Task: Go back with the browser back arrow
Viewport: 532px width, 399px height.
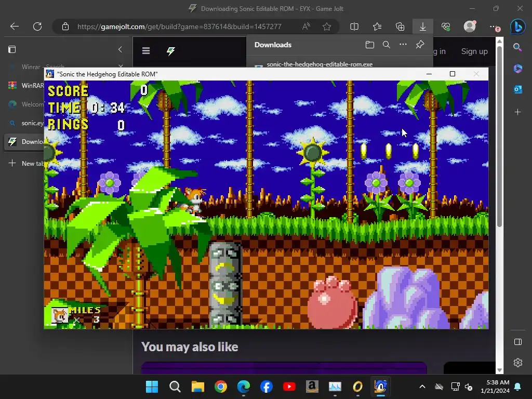Action: coord(15,26)
